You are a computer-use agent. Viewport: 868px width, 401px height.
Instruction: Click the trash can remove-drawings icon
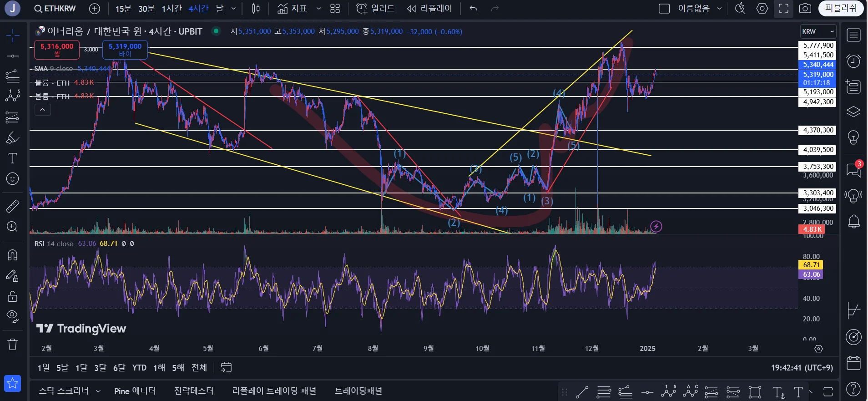point(12,344)
